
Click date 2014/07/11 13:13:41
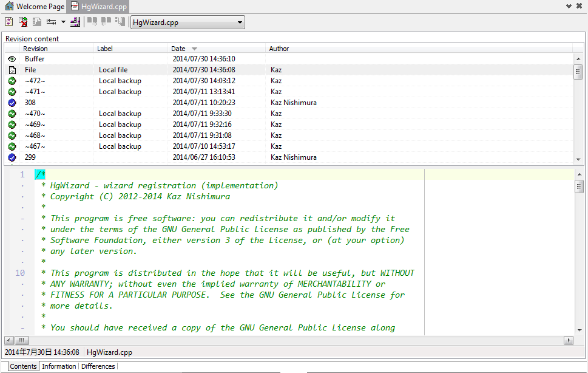(x=204, y=92)
